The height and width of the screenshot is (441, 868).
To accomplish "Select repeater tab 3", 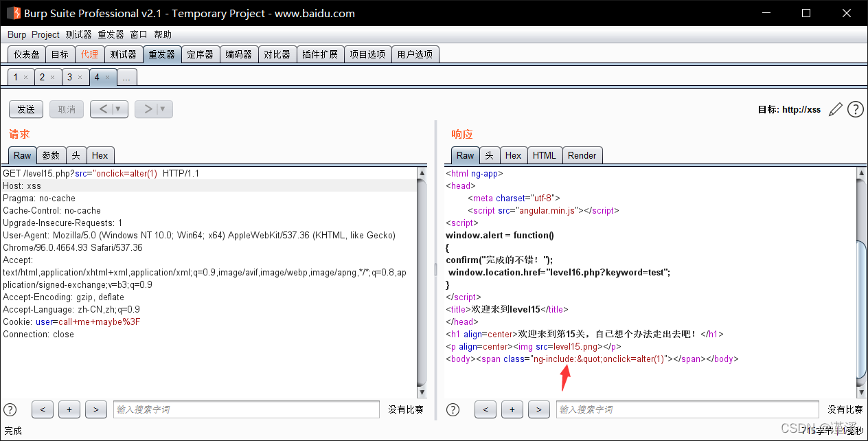I will 69,78.
